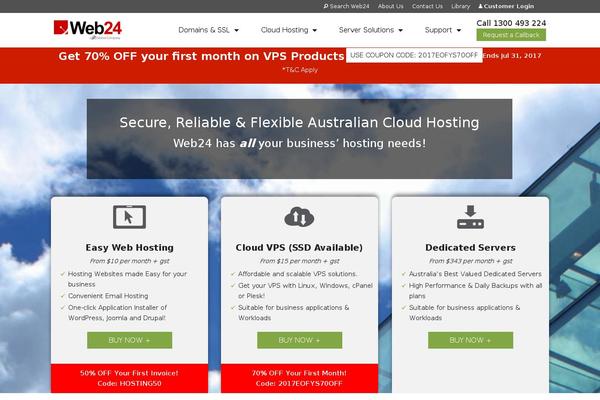
Task: Open Customer Login
Action: tap(506, 6)
